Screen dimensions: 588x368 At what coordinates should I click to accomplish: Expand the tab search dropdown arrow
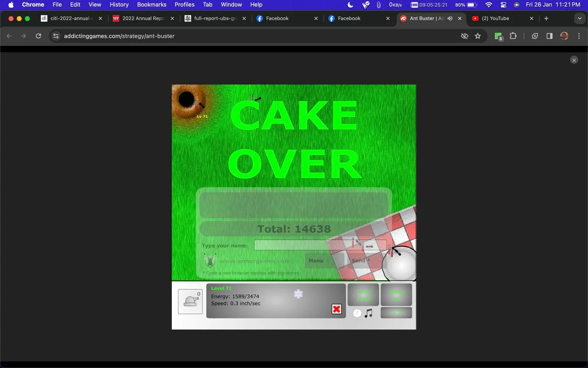pos(580,18)
